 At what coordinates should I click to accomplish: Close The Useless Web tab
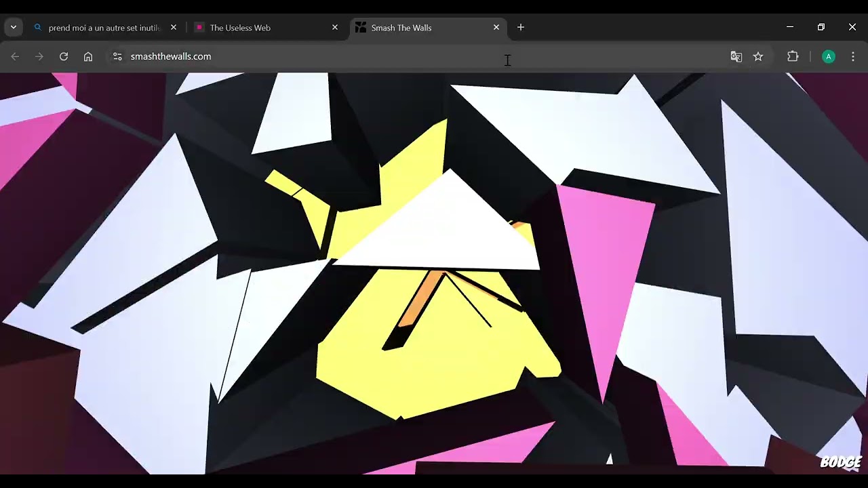click(x=335, y=28)
